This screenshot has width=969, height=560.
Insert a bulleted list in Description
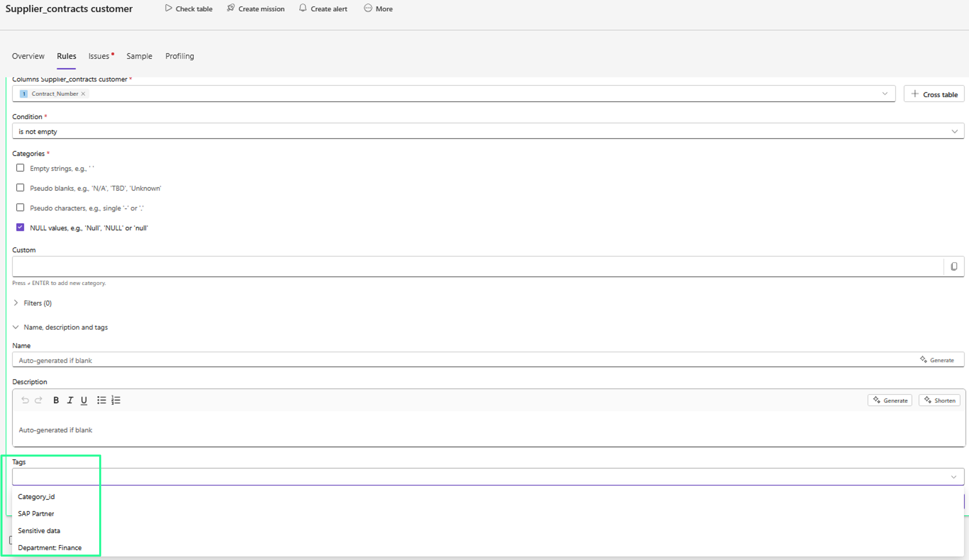pyautogui.click(x=101, y=400)
